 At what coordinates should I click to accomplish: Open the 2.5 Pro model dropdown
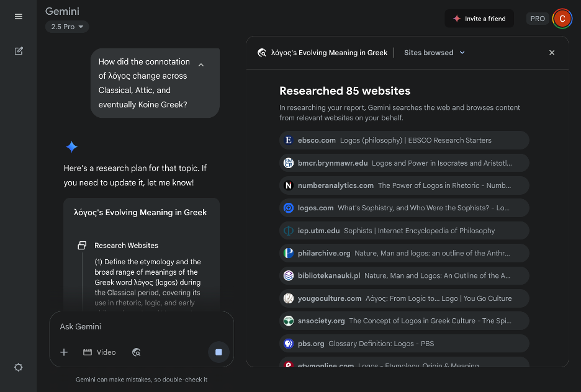coord(67,27)
